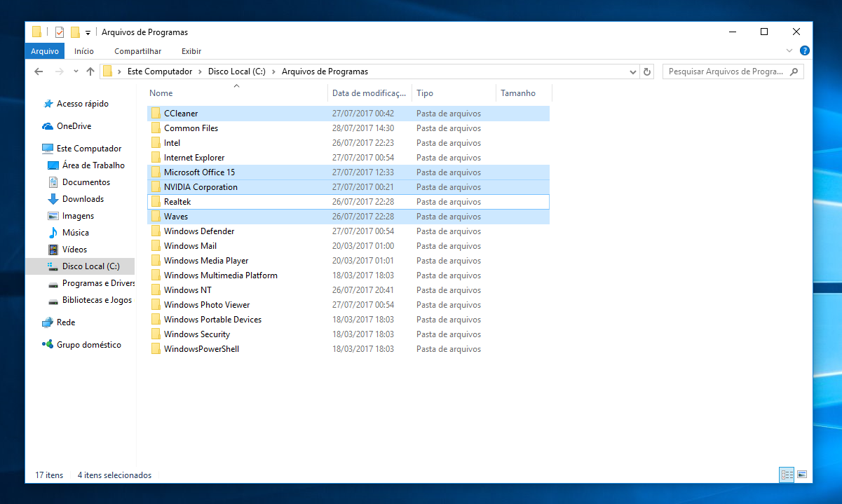Screen dimensions: 842x504
Task: Select the Windows Portable Devices folder name
Action: click(x=212, y=320)
